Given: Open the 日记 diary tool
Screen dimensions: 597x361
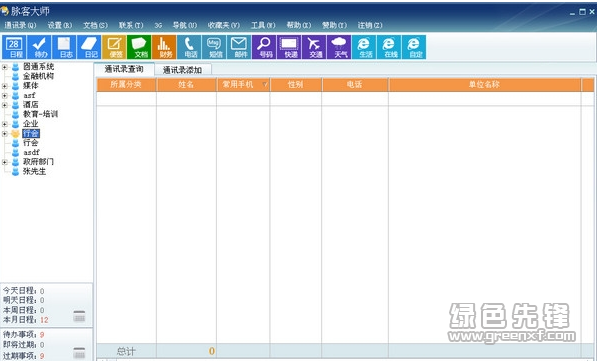Looking at the screenshot, I should tap(89, 47).
